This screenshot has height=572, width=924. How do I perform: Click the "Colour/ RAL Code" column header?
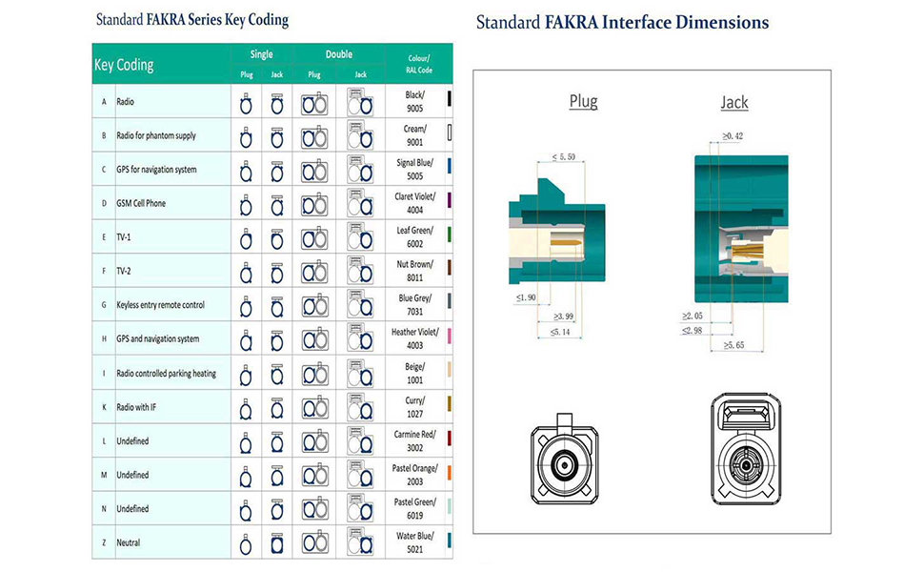point(419,64)
